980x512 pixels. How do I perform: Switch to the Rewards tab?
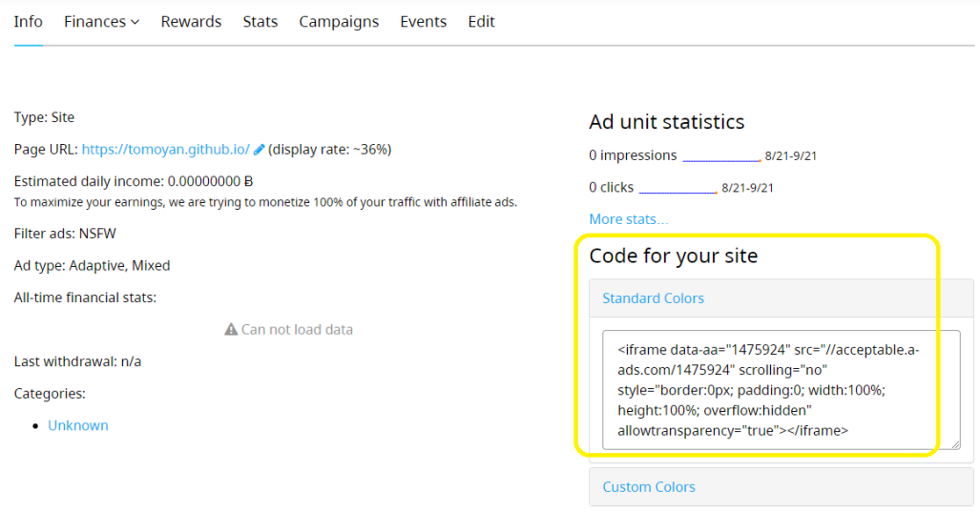tap(191, 22)
